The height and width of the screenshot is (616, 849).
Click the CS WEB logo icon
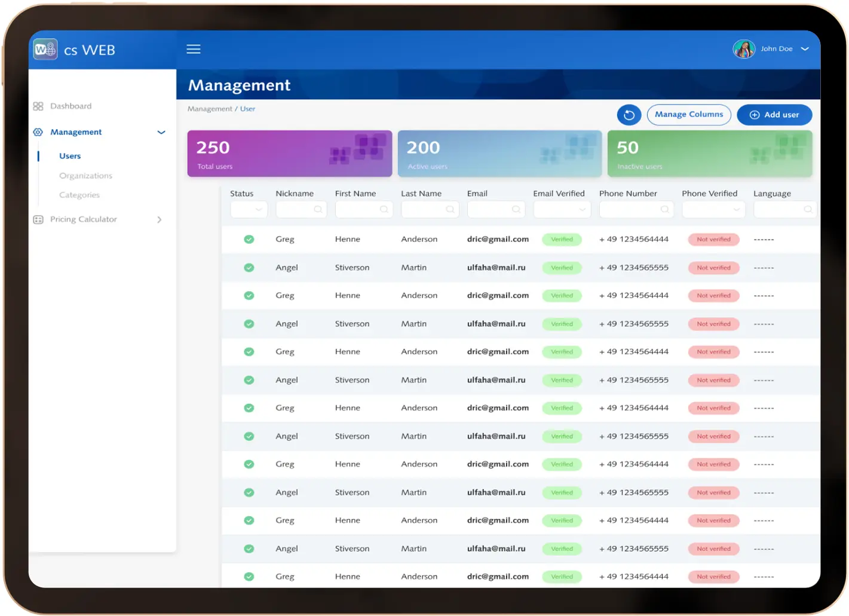(x=45, y=50)
